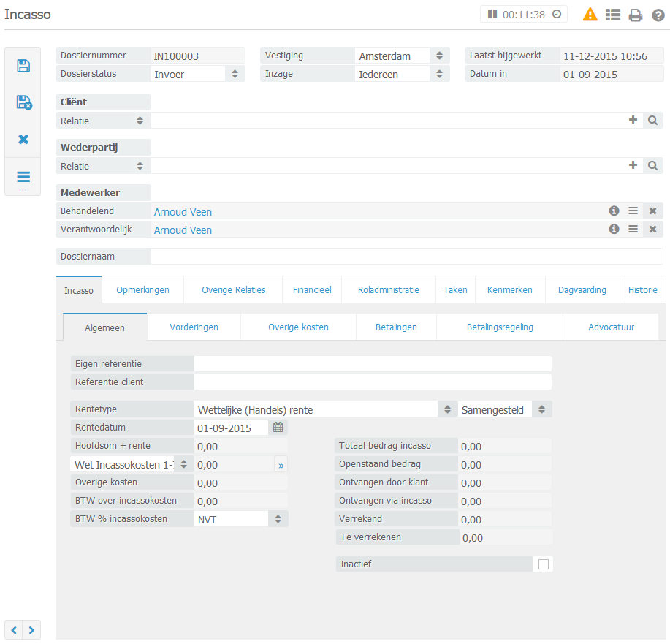Select the Algemeen sub-tab
The height and width of the screenshot is (644, 670).
click(x=104, y=327)
